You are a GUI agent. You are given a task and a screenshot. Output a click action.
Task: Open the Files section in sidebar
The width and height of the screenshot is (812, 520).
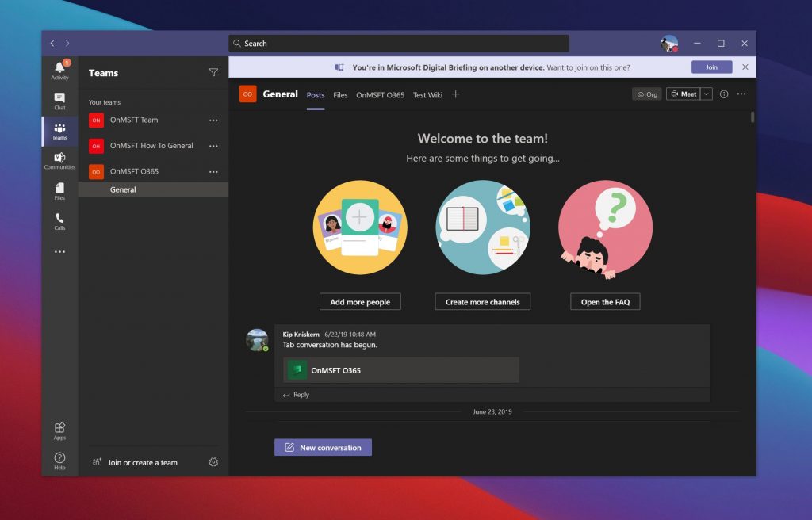pos(59,191)
